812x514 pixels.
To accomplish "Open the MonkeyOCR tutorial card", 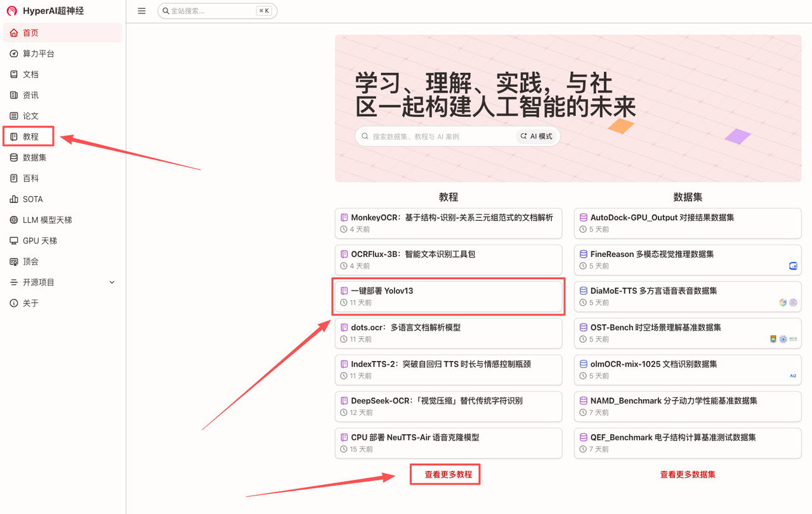I will point(449,223).
